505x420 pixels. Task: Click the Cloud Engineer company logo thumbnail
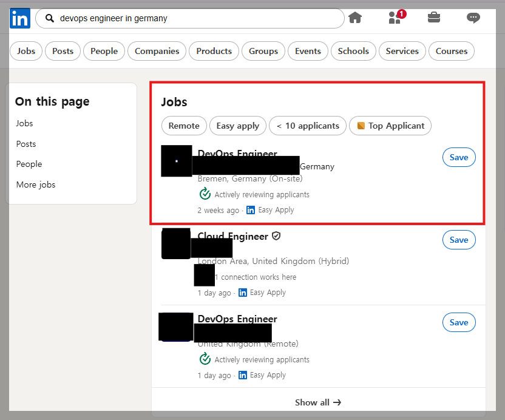click(x=176, y=243)
